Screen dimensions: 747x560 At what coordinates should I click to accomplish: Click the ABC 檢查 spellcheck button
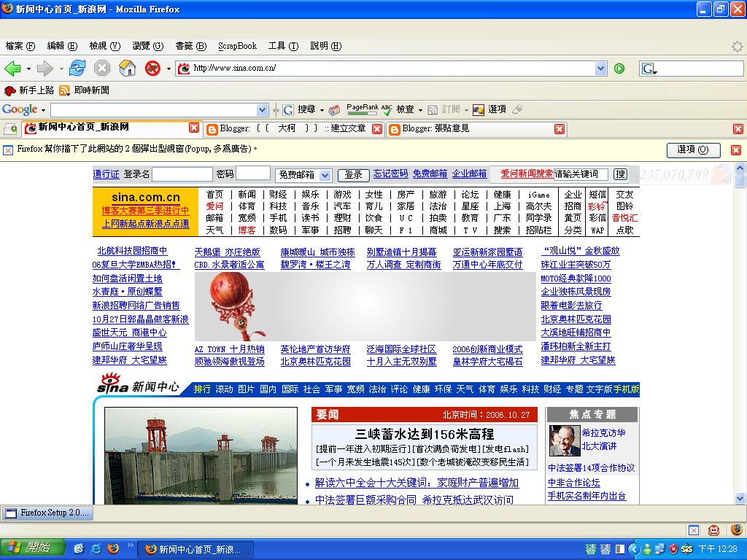398,109
